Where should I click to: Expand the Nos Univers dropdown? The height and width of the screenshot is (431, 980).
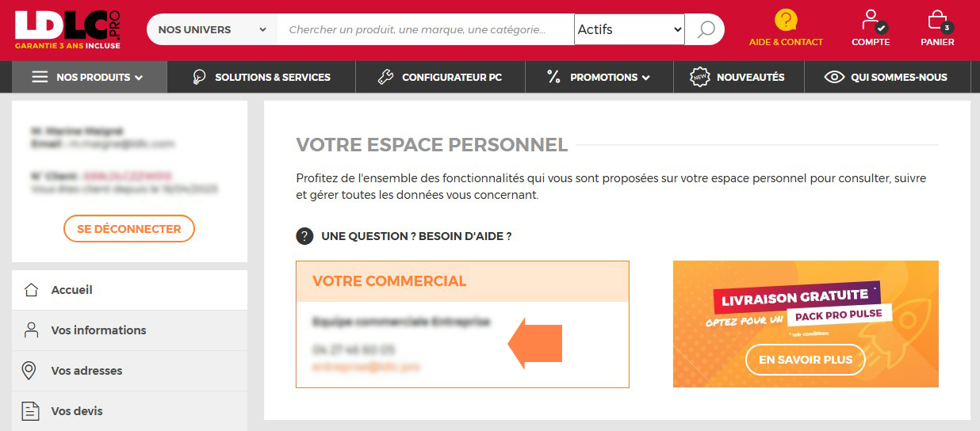212,30
